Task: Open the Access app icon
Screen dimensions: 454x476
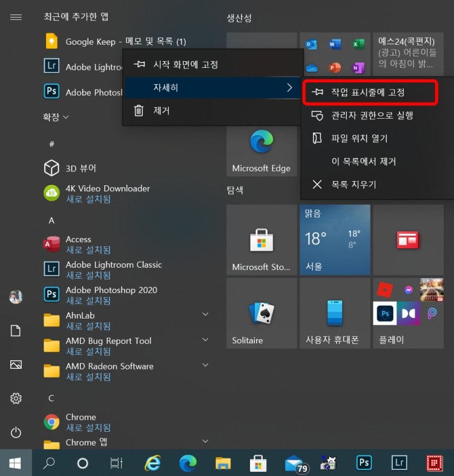Action: coord(51,244)
